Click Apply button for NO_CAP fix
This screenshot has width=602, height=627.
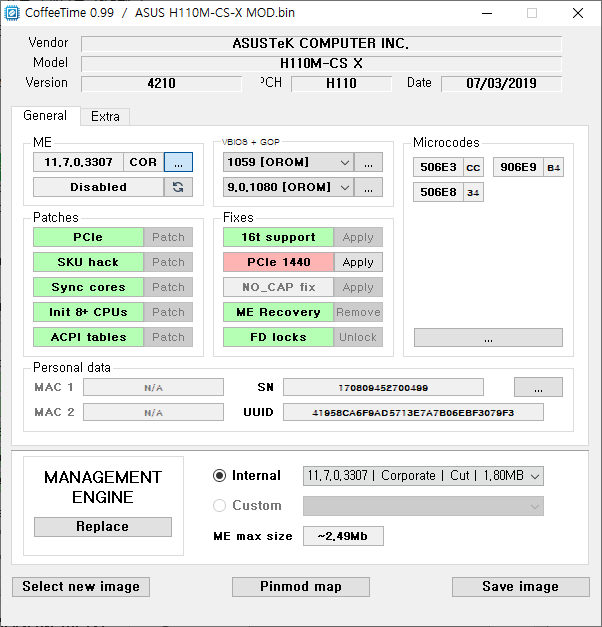(358, 287)
